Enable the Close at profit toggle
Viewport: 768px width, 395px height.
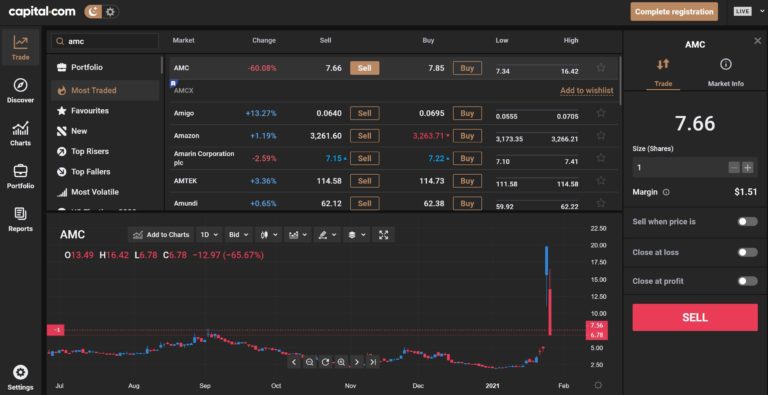click(747, 281)
